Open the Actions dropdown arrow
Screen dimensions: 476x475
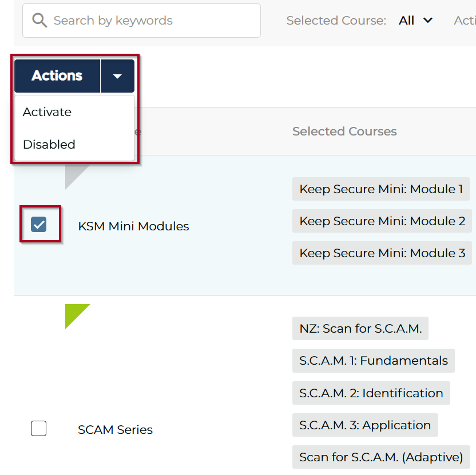tap(117, 76)
